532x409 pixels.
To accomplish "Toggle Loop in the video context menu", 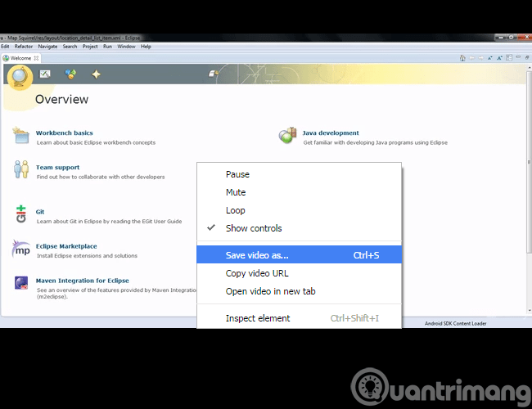I will (299, 210).
